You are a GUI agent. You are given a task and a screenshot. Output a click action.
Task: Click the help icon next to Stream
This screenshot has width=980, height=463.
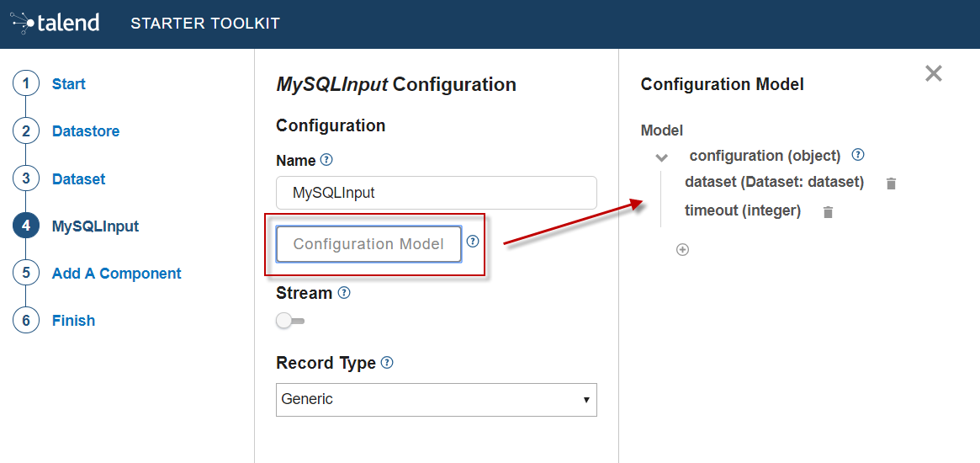click(343, 293)
